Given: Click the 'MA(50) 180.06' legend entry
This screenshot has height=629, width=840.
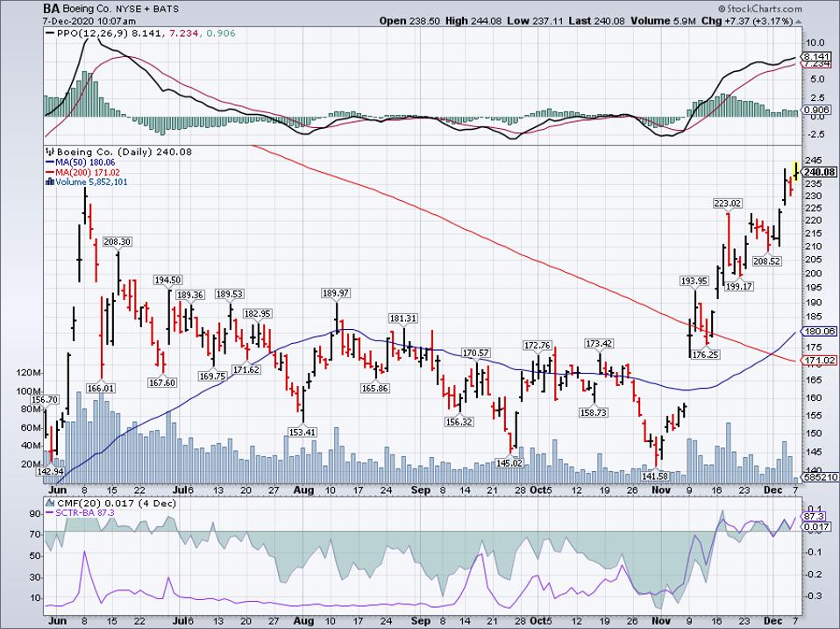Looking at the screenshot, I should [86, 162].
